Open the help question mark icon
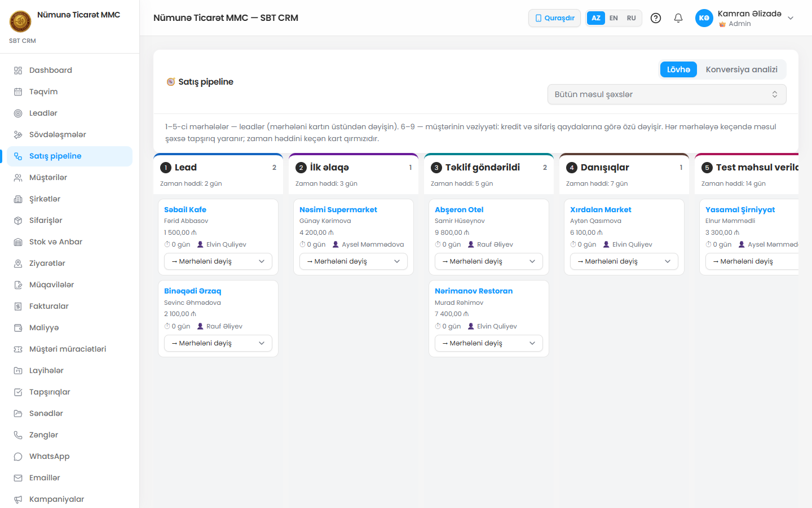Viewport: 812px width, 508px height. pos(656,18)
